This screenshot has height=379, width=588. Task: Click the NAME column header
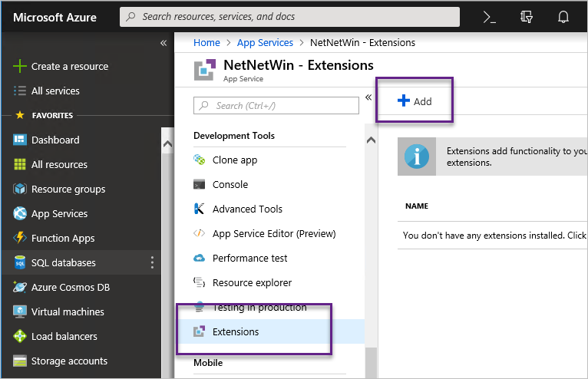point(417,206)
